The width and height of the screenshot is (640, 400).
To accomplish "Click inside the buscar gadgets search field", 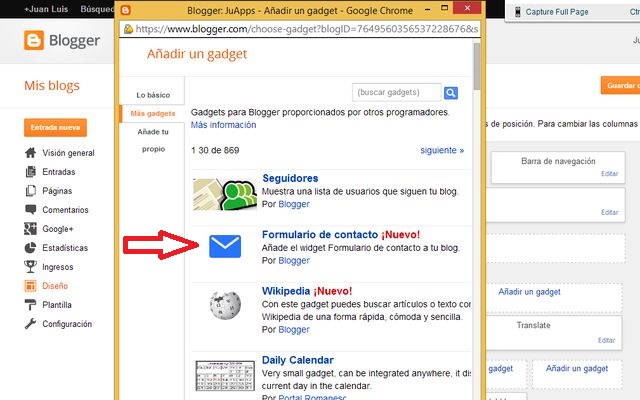I will (396, 93).
